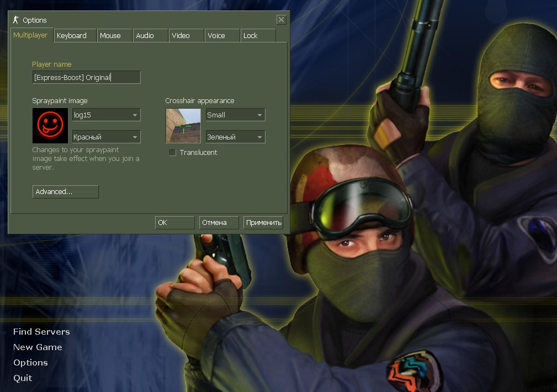Viewport: 557px width, 392px height.
Task: Switch to the Multiplayer tab
Action: [x=30, y=35]
